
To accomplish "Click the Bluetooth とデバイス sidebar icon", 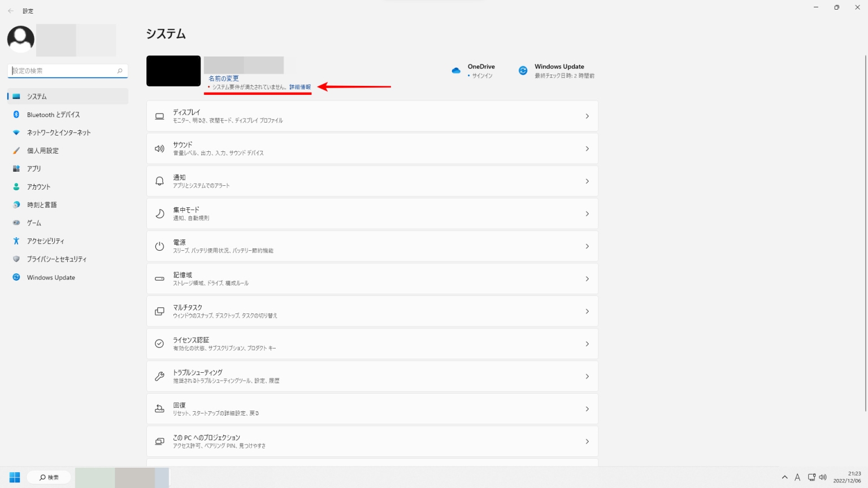I will [x=16, y=115].
